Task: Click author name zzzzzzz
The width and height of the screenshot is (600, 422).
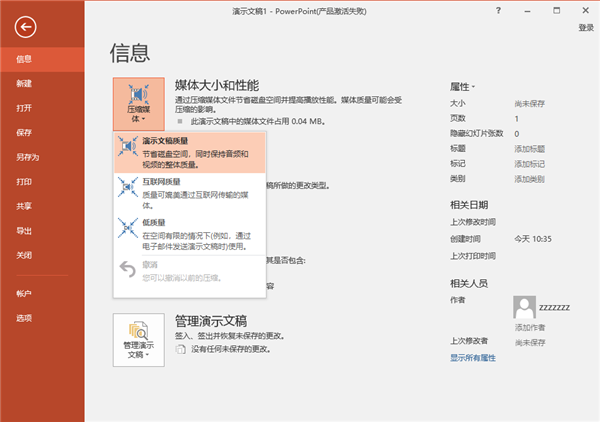Action: [x=554, y=308]
